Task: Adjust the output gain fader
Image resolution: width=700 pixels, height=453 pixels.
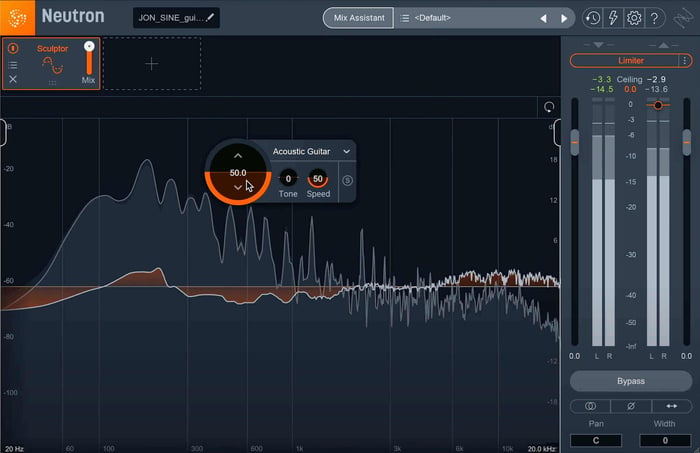Action: point(687,142)
